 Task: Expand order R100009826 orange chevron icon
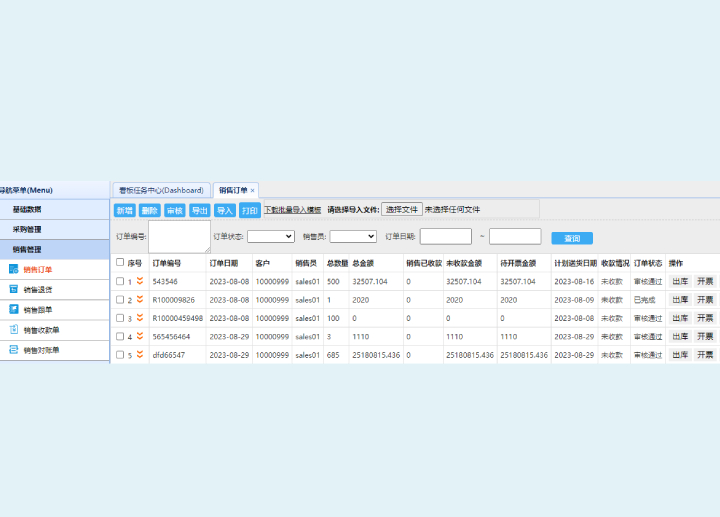click(141, 300)
